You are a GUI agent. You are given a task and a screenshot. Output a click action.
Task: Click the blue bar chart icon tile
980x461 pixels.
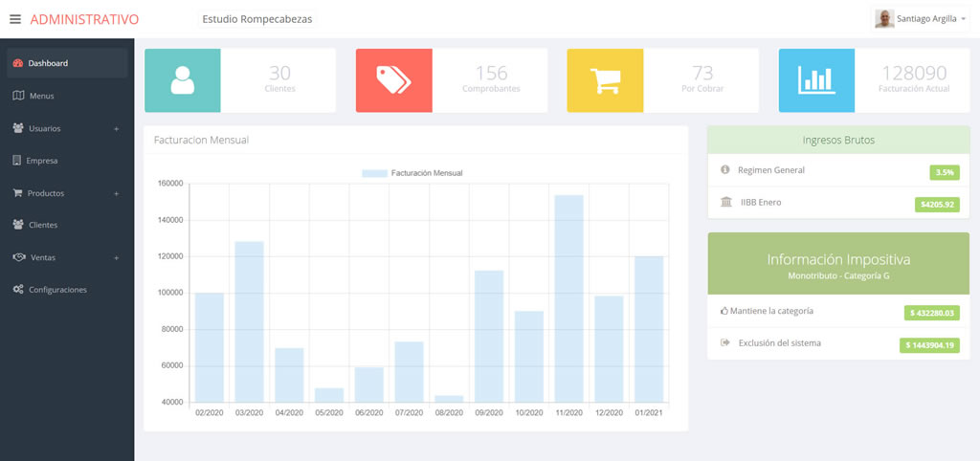816,80
